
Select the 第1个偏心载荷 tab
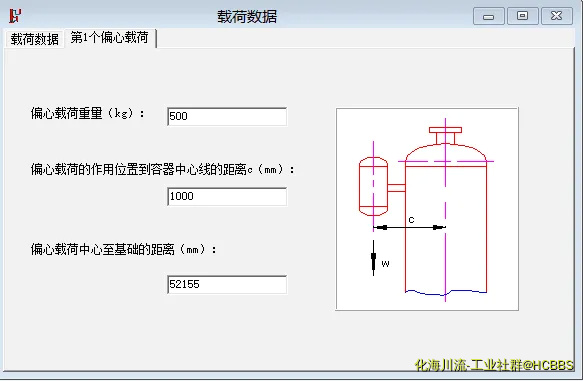(110, 38)
